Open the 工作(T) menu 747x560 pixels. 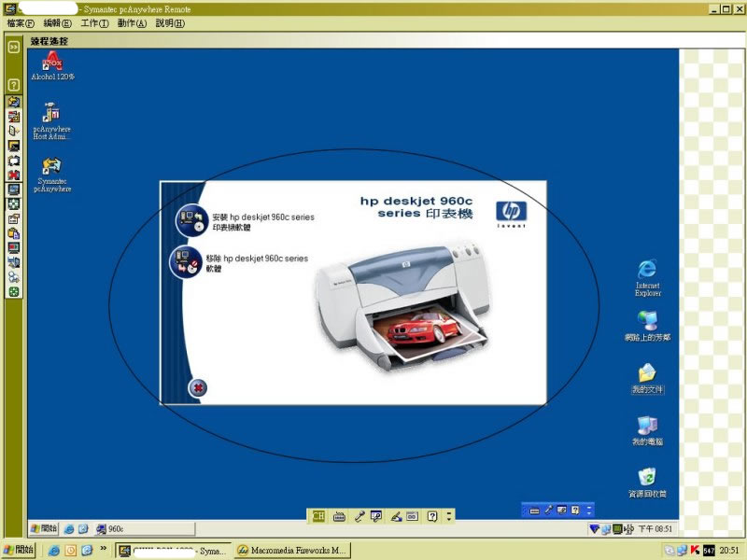pos(94,22)
